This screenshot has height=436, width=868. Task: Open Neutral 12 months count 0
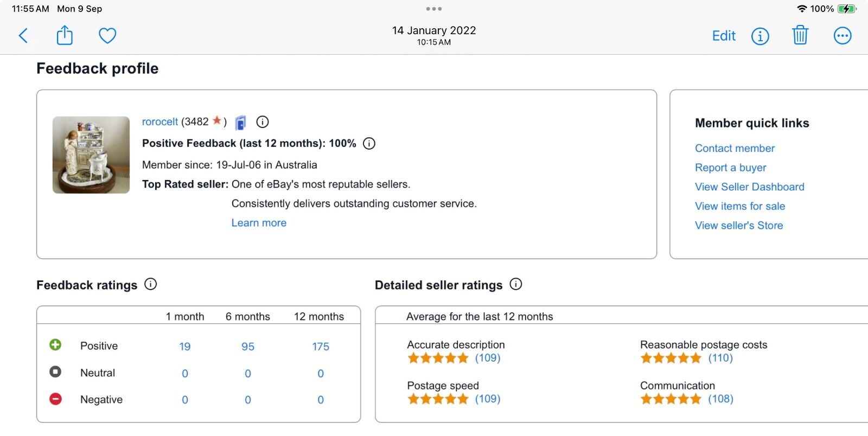pyautogui.click(x=321, y=374)
